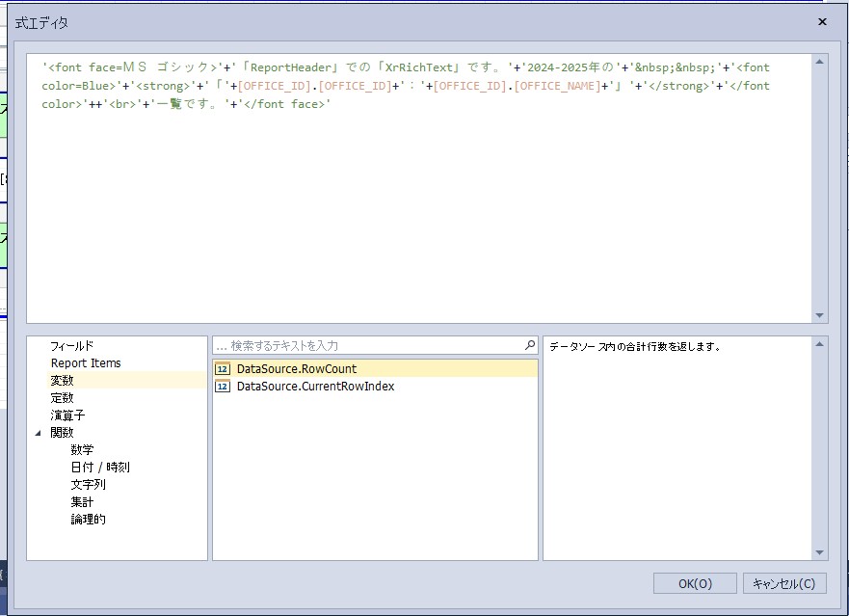The image size is (849, 616).
Task: Click the DataSource.CurrentRowIndex variable icon
Action: (x=222, y=387)
